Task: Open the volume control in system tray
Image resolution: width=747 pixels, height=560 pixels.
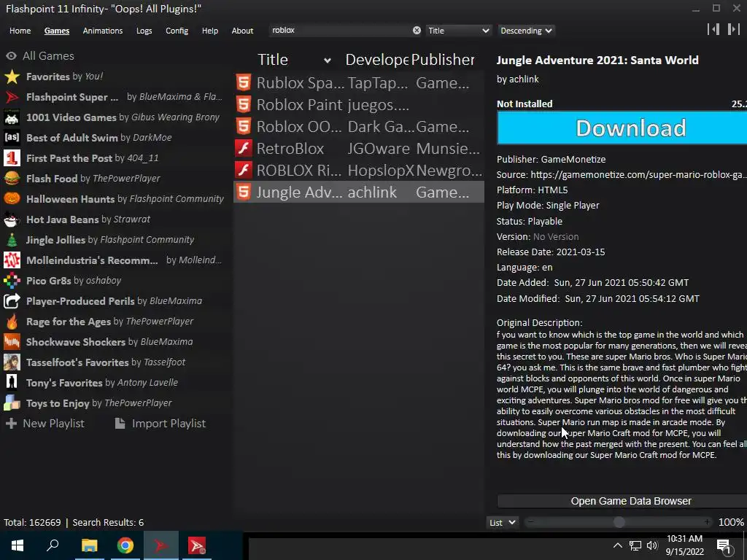Action: (652, 545)
